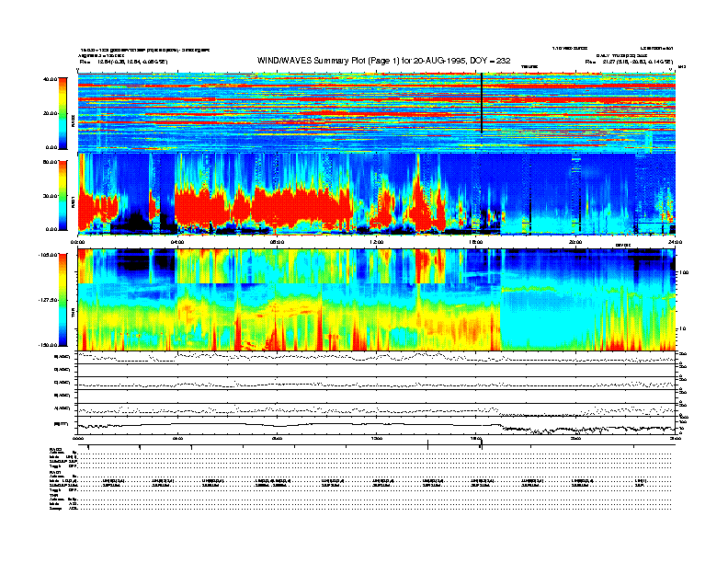Viewport: 728px width, 563px height.
Task: Click the 08:00 tick label below the RAD1 spectrogram
Action: [x=277, y=242]
